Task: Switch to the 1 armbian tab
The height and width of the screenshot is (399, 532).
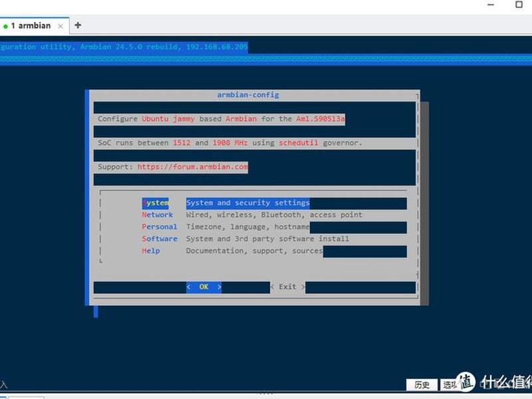Action: (31, 26)
